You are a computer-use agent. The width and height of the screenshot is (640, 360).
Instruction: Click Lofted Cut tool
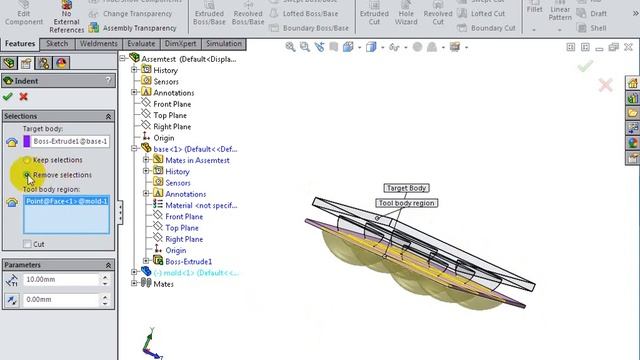pyautogui.click(x=481, y=13)
